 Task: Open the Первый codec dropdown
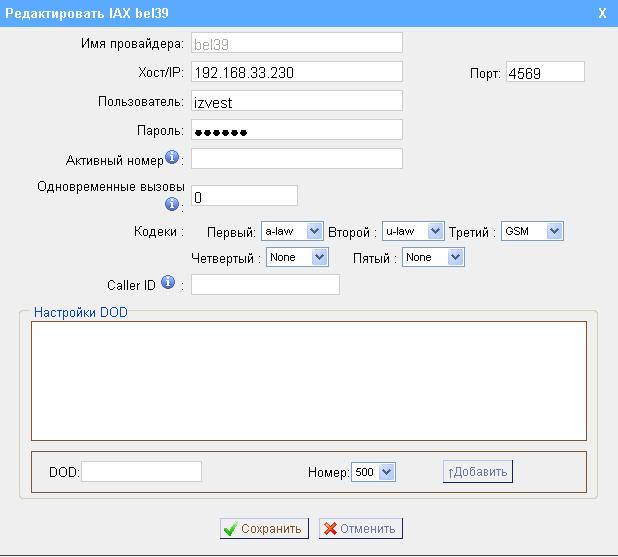point(291,231)
